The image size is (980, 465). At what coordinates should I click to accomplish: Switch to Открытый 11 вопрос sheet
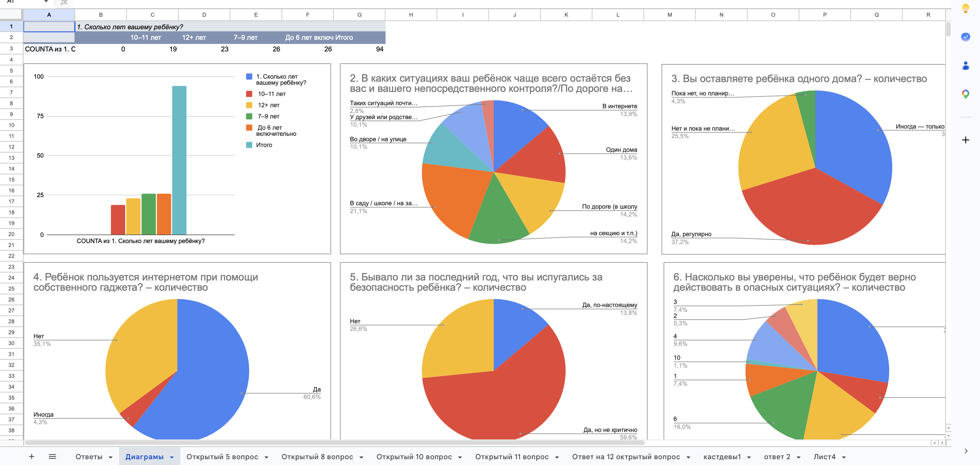(512, 456)
